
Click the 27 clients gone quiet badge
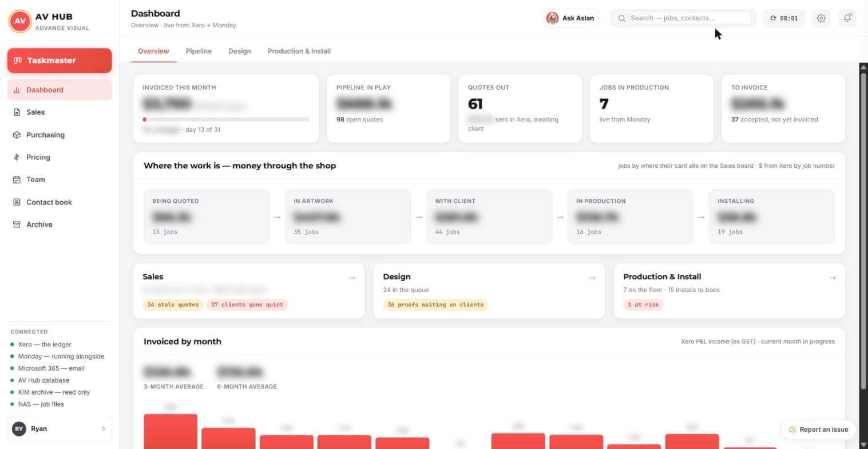click(247, 305)
